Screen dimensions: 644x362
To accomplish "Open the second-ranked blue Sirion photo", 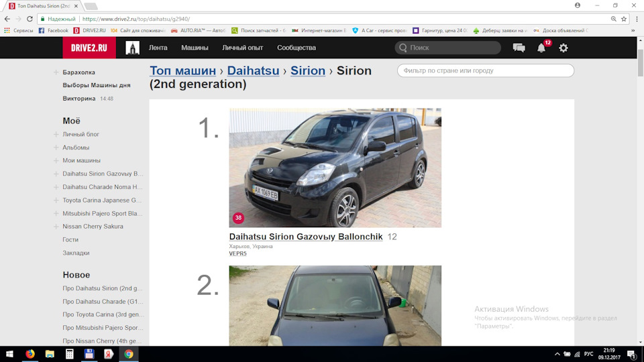I will [x=335, y=306].
